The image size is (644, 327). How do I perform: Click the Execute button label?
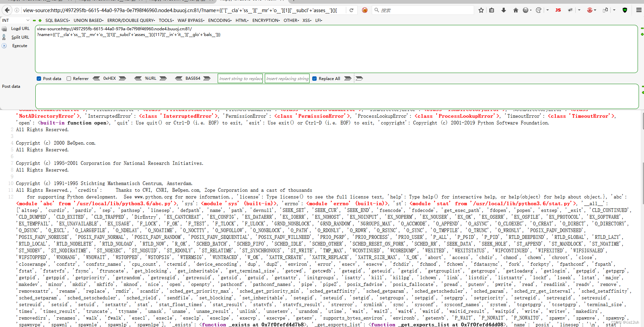20,46
